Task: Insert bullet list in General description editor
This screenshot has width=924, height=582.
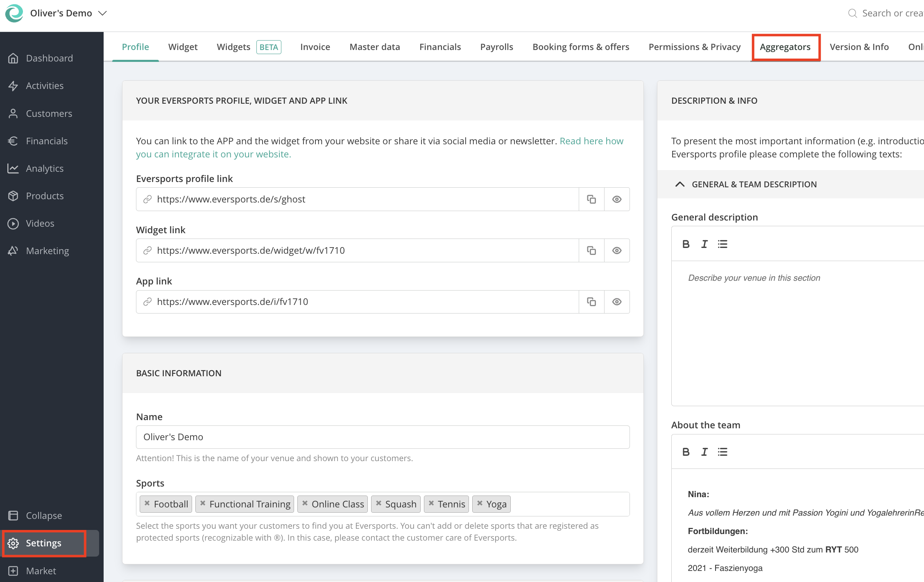Action: (722, 244)
